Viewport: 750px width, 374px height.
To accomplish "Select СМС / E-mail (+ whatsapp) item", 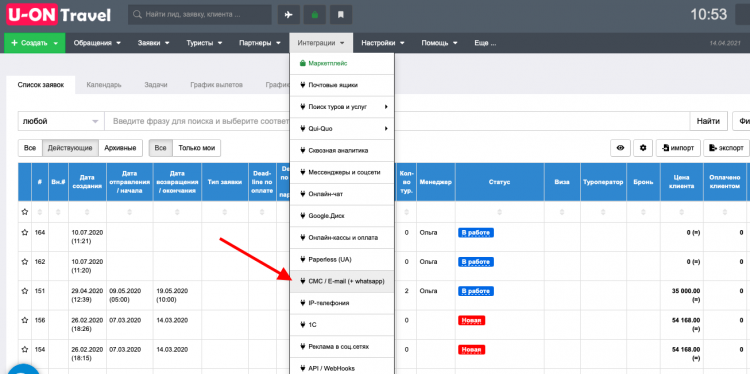I will [342, 281].
